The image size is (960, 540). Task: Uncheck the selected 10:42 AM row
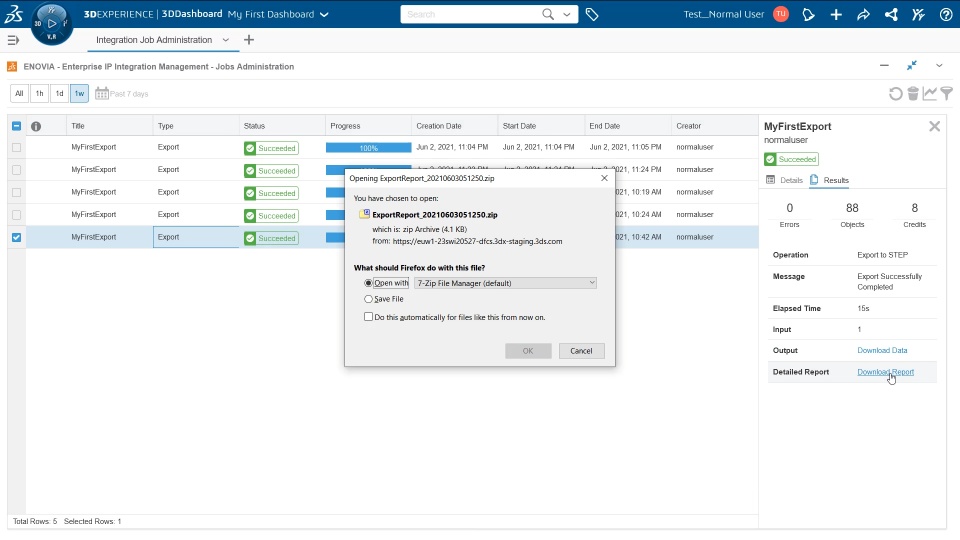pyautogui.click(x=17, y=237)
